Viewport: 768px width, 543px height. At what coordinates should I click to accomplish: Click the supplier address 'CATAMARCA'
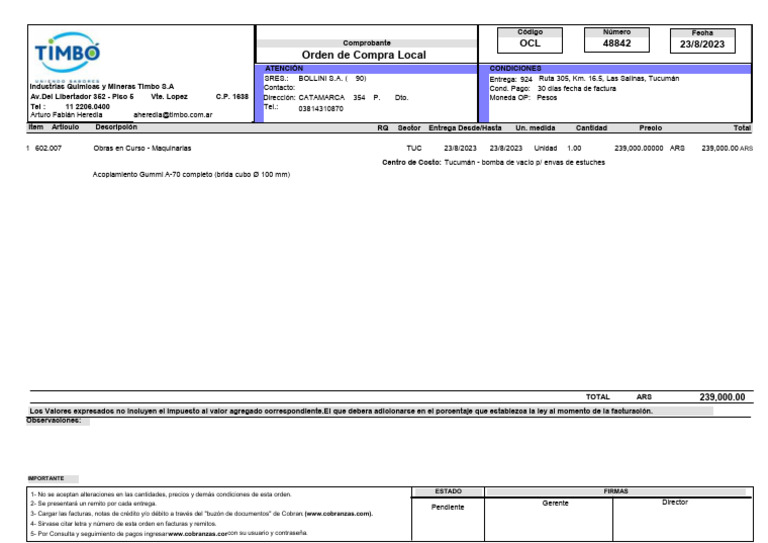point(321,98)
